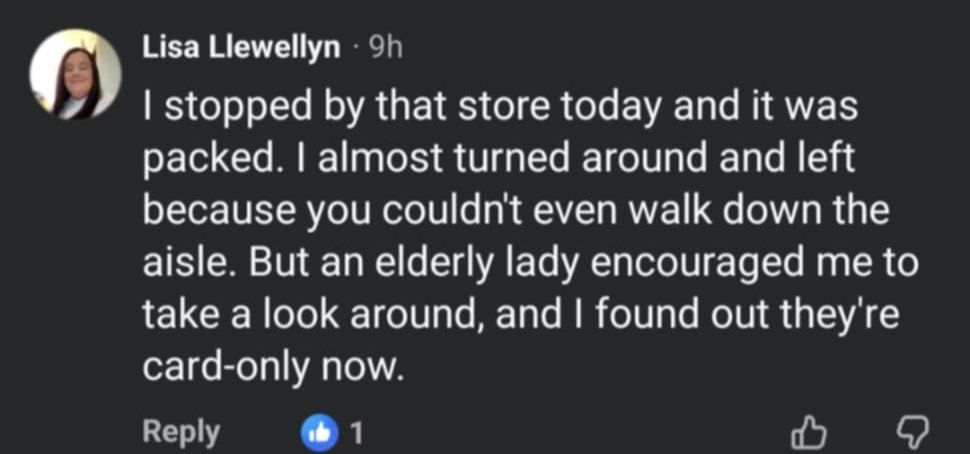Open the blue like reaction icon

(x=316, y=432)
